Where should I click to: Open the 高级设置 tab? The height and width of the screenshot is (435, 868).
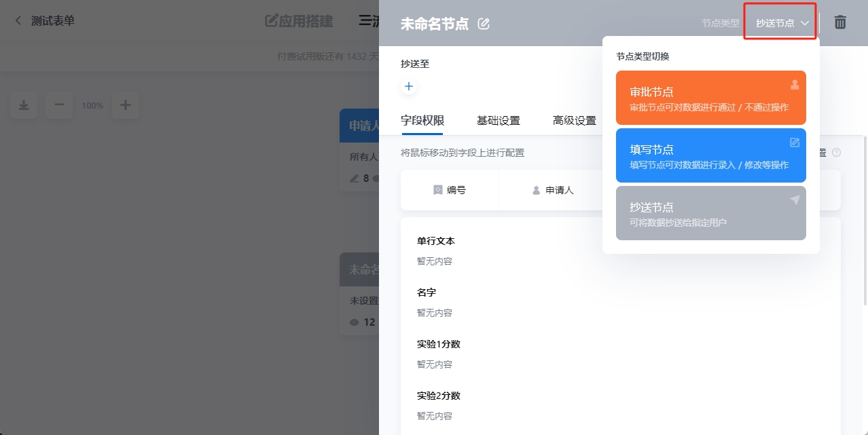click(x=574, y=121)
